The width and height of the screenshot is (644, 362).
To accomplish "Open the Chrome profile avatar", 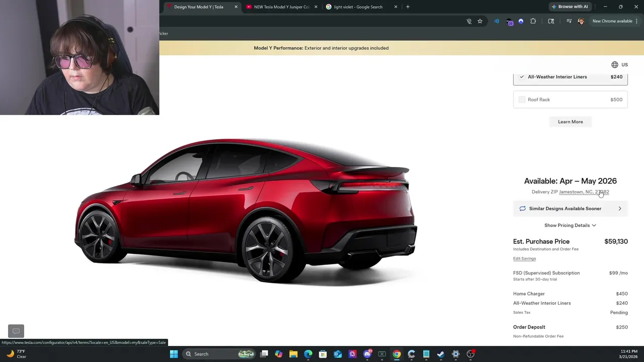I will tap(581, 21).
